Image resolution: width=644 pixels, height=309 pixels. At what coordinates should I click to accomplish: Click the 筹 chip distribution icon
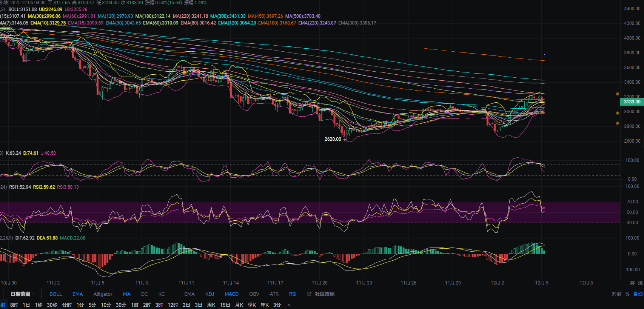click(x=632, y=283)
